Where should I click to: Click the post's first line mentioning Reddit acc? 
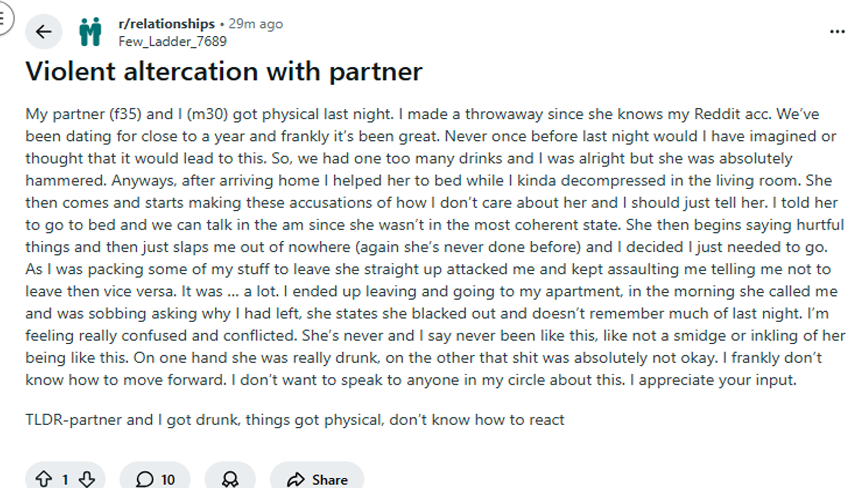422,114
